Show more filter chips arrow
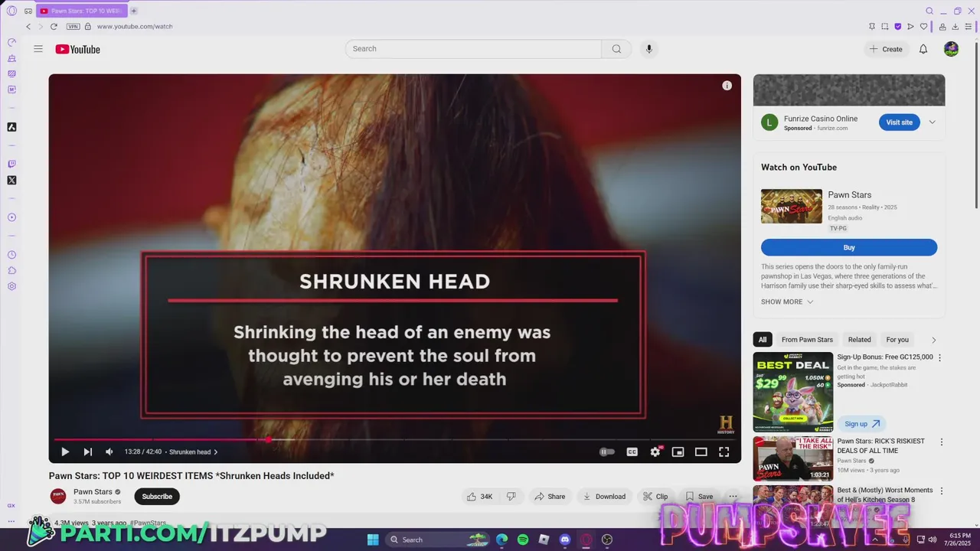The width and height of the screenshot is (980, 551). 933,340
